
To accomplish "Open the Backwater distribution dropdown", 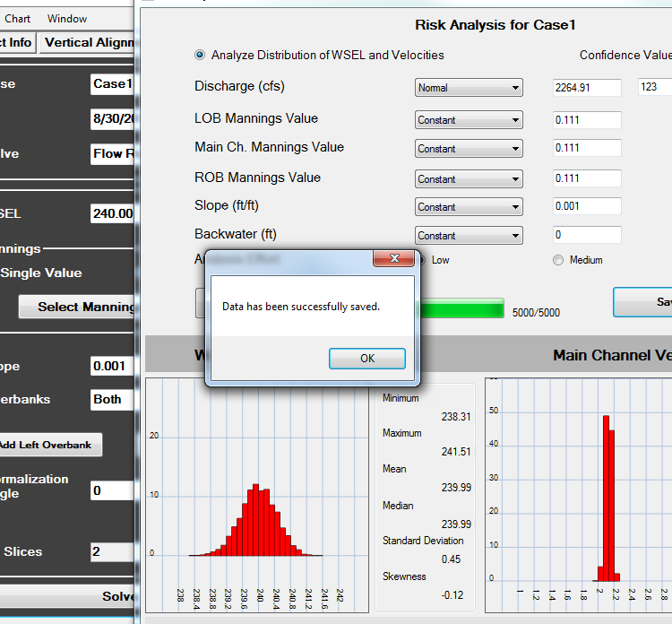I will [x=469, y=236].
